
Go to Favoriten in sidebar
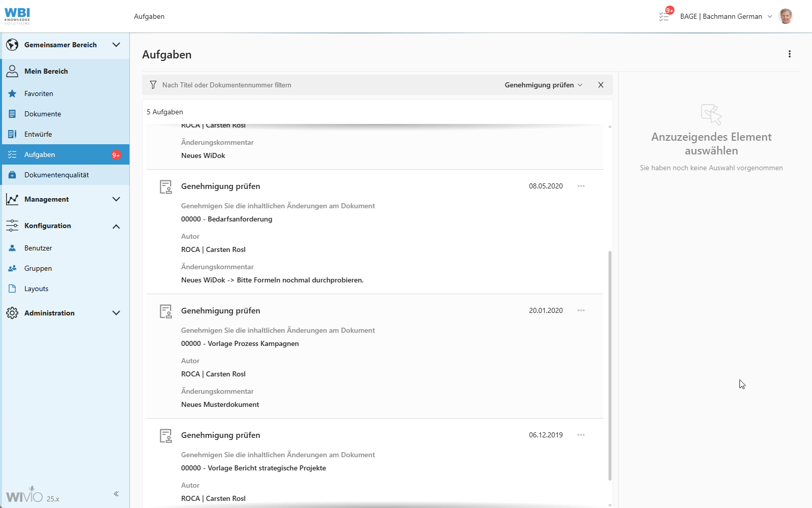(x=39, y=93)
